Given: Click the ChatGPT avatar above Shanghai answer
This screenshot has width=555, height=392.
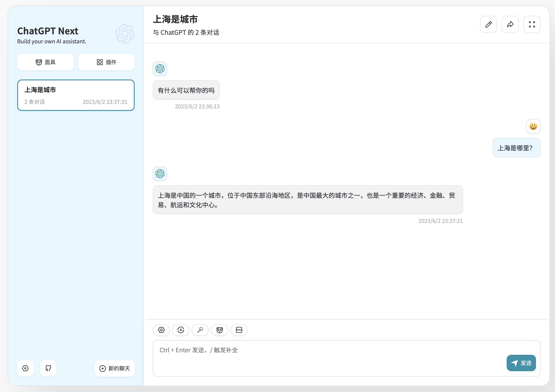Looking at the screenshot, I should coord(160,174).
